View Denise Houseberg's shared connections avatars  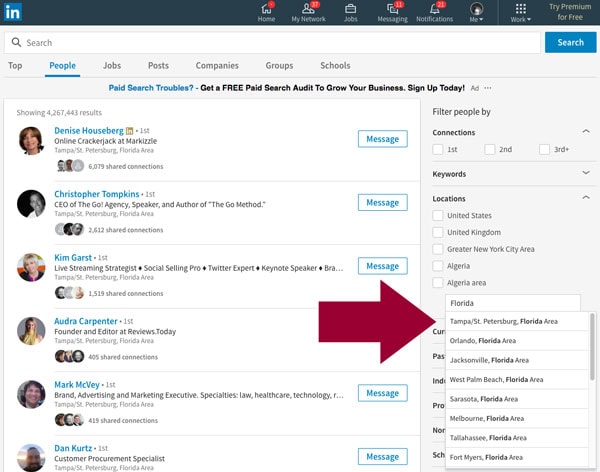pyautogui.click(x=70, y=166)
